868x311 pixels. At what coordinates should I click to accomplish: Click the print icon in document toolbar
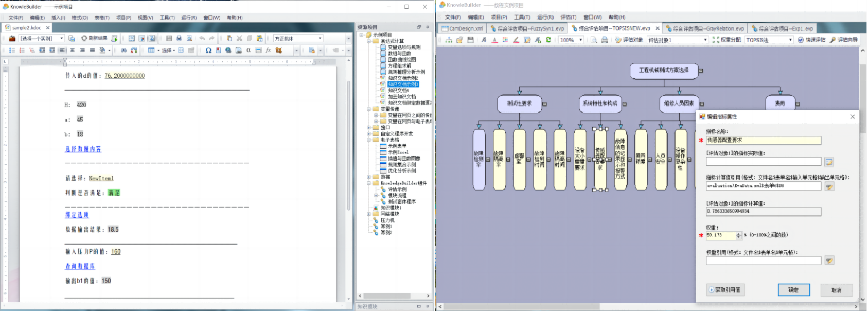pos(179,39)
